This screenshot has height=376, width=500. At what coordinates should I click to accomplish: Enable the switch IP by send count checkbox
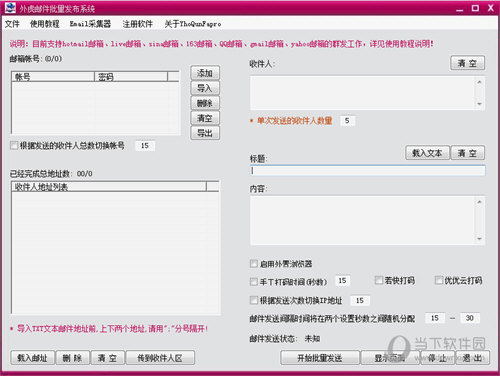tap(254, 300)
